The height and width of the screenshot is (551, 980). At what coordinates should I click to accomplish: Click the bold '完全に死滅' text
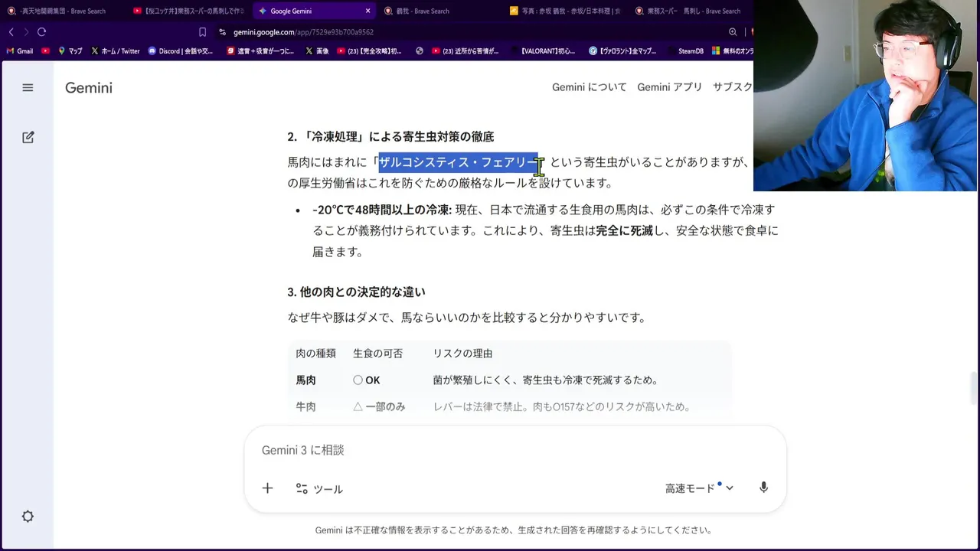tap(625, 230)
